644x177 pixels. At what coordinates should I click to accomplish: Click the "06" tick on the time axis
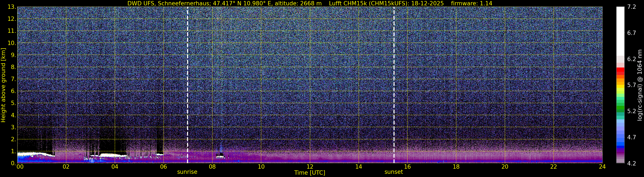pos(164,167)
